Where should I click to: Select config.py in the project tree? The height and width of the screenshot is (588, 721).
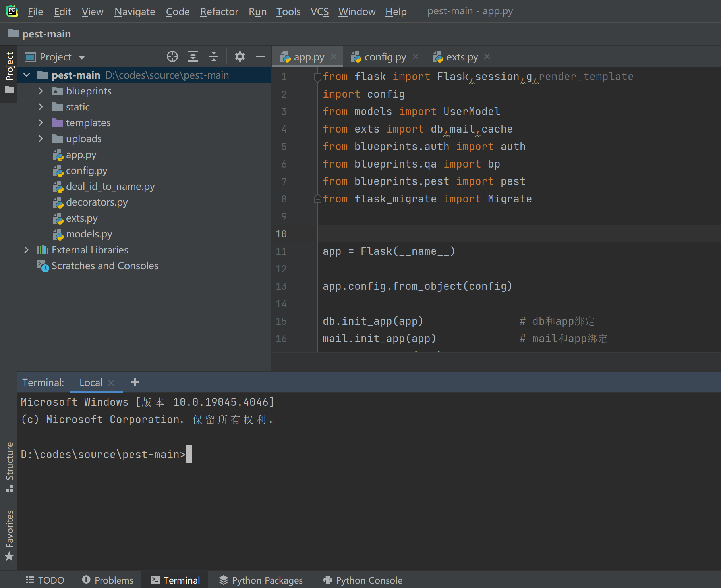tap(87, 170)
